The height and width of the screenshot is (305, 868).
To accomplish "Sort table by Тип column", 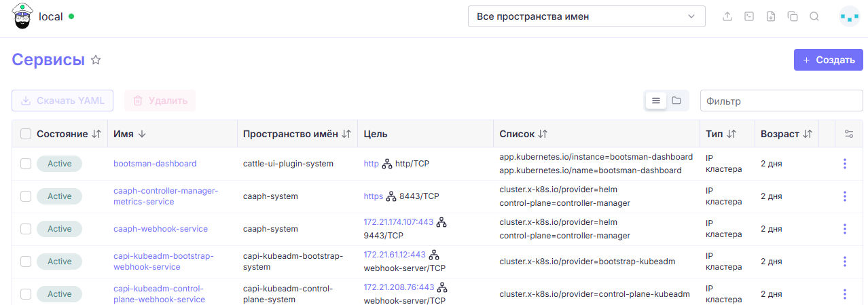I will (x=721, y=134).
